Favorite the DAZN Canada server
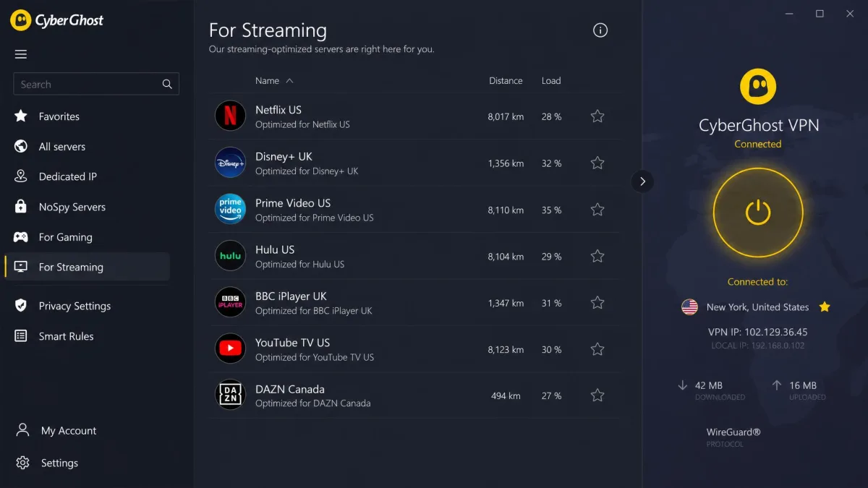 (597, 395)
